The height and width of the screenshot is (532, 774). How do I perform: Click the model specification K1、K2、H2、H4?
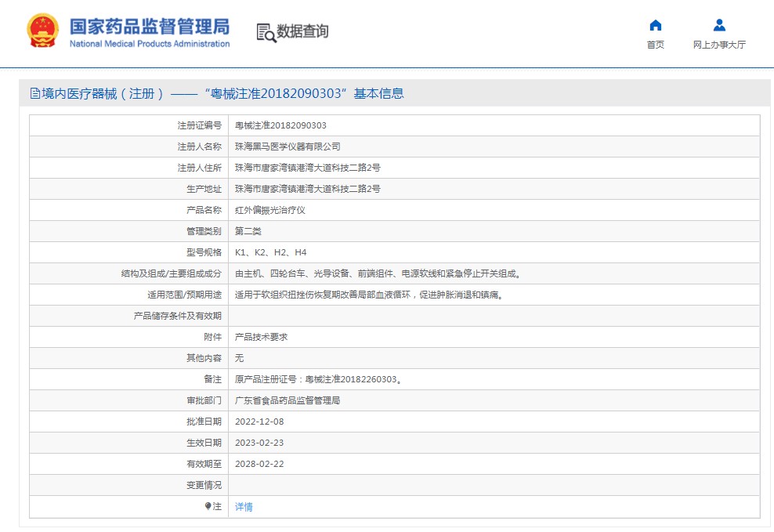click(270, 252)
